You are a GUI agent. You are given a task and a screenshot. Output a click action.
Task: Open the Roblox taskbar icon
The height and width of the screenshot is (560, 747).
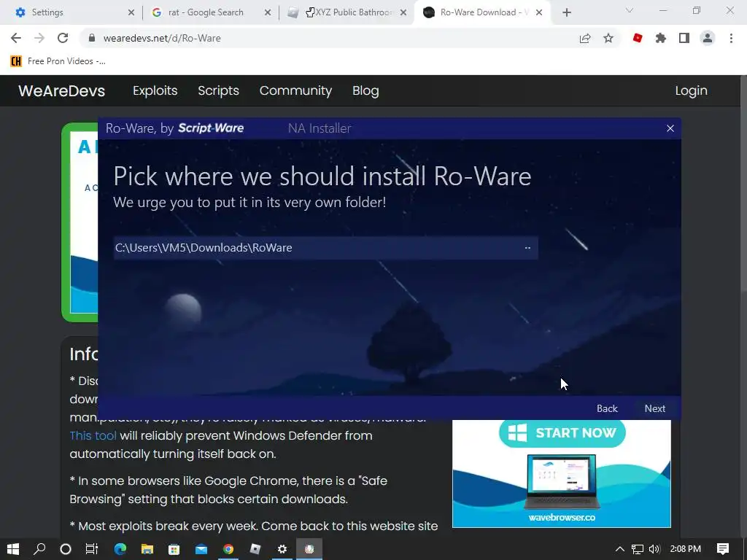click(255, 549)
